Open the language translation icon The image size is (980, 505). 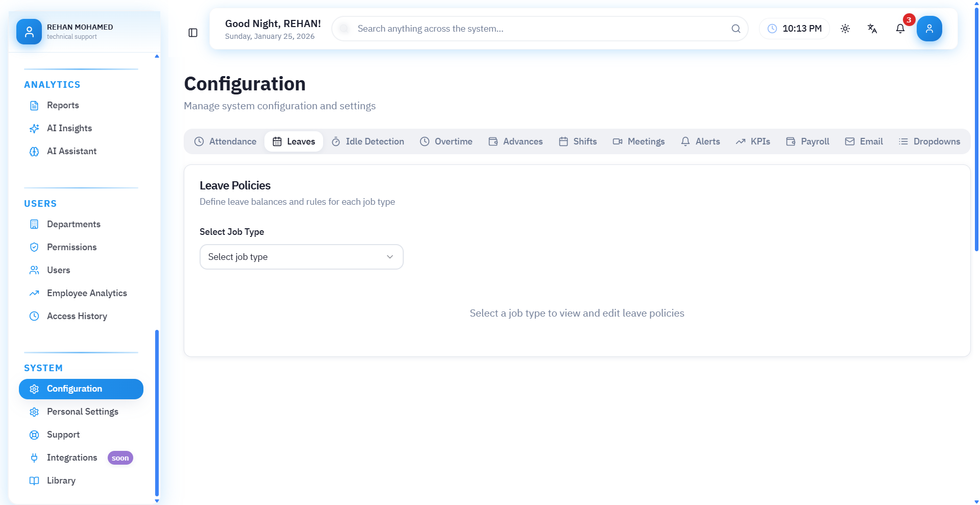(872, 29)
